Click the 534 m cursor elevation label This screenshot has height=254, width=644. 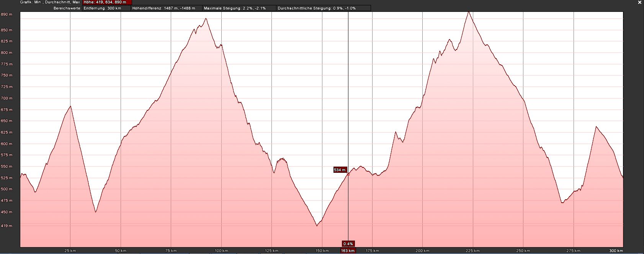[x=340, y=170]
